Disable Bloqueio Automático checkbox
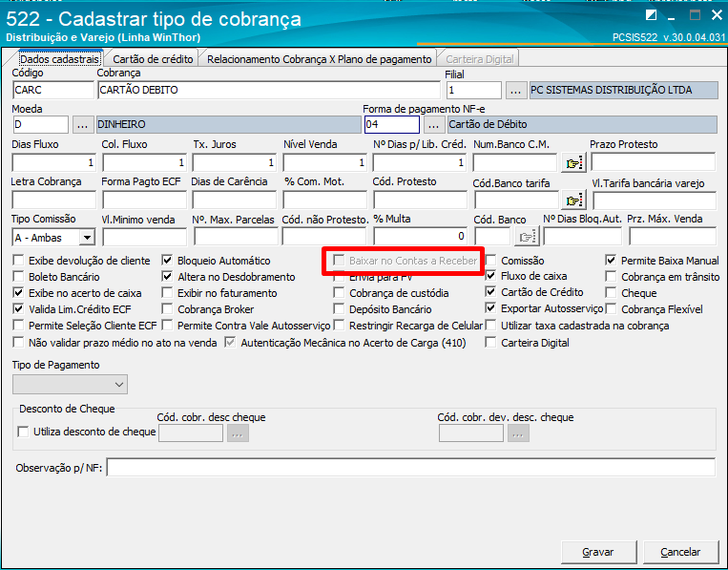728x570 pixels. pos(167,260)
